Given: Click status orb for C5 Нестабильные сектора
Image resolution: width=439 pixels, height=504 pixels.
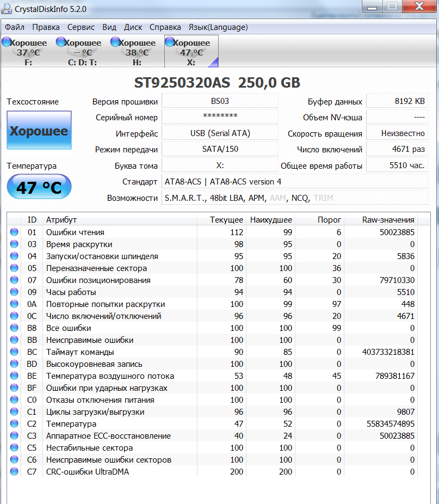Looking at the screenshot, I should coord(14,447).
